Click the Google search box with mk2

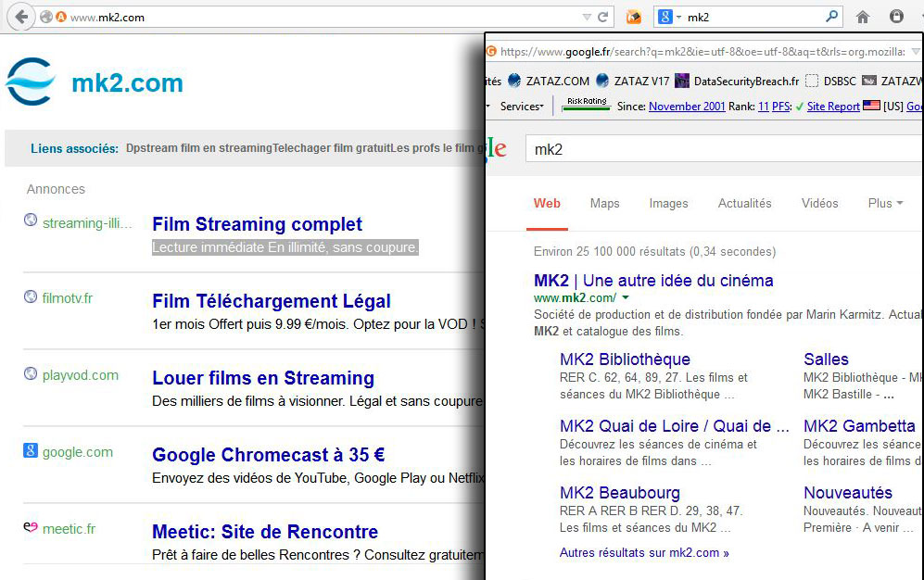pyautogui.click(x=724, y=149)
